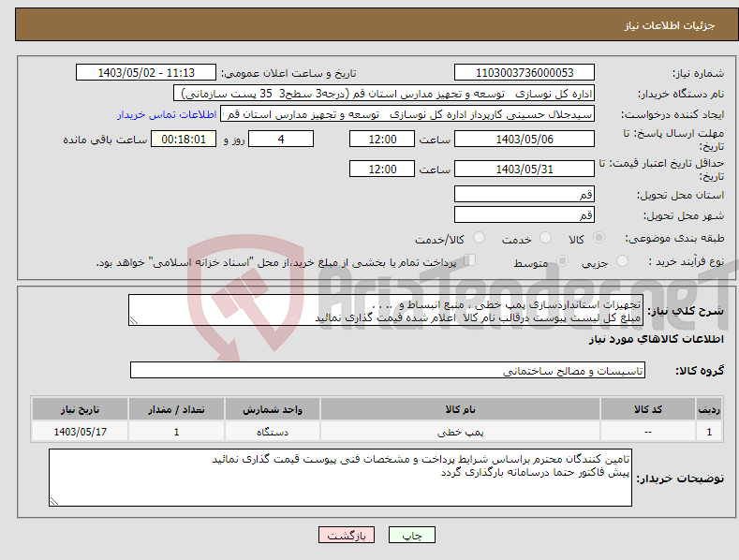This screenshot has width=739, height=560.
Task: Select the جزیی purchase type radio
Action: point(622,261)
